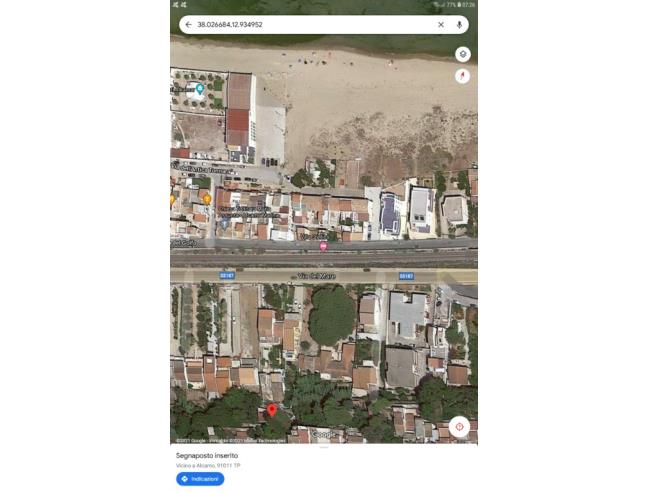Pull up the bottom sheet handle
This screenshot has height=492, width=648.
tap(324, 447)
